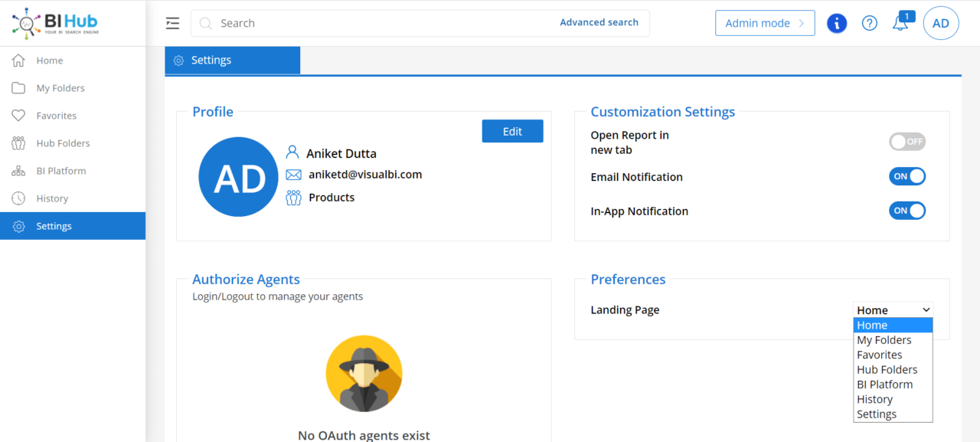This screenshot has width=980, height=442.
Task: Open Favorites from the sidebar
Action: [x=73, y=116]
